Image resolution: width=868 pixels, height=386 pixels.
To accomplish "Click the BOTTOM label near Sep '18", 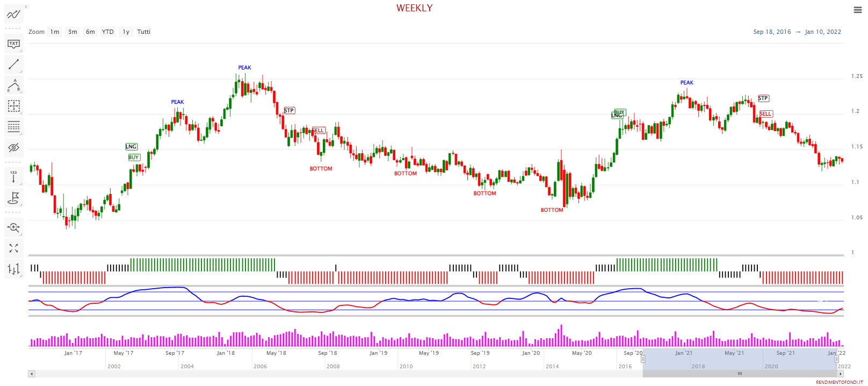I will coord(321,169).
